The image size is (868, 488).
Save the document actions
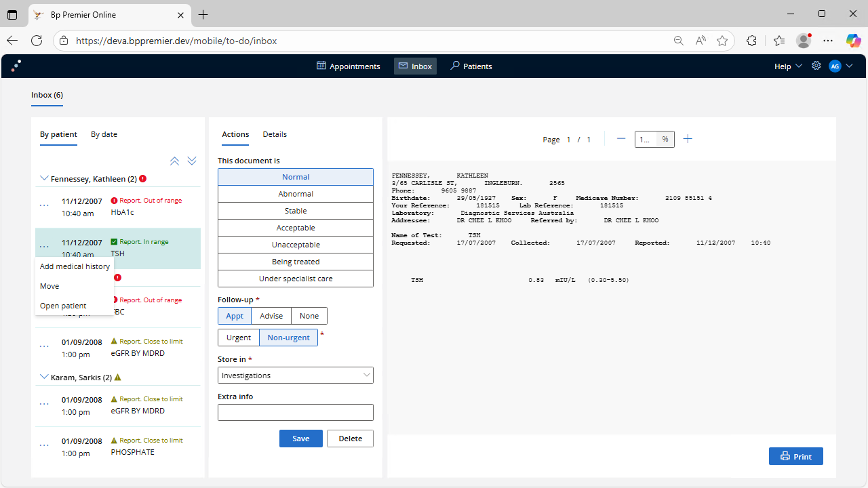tap(301, 439)
